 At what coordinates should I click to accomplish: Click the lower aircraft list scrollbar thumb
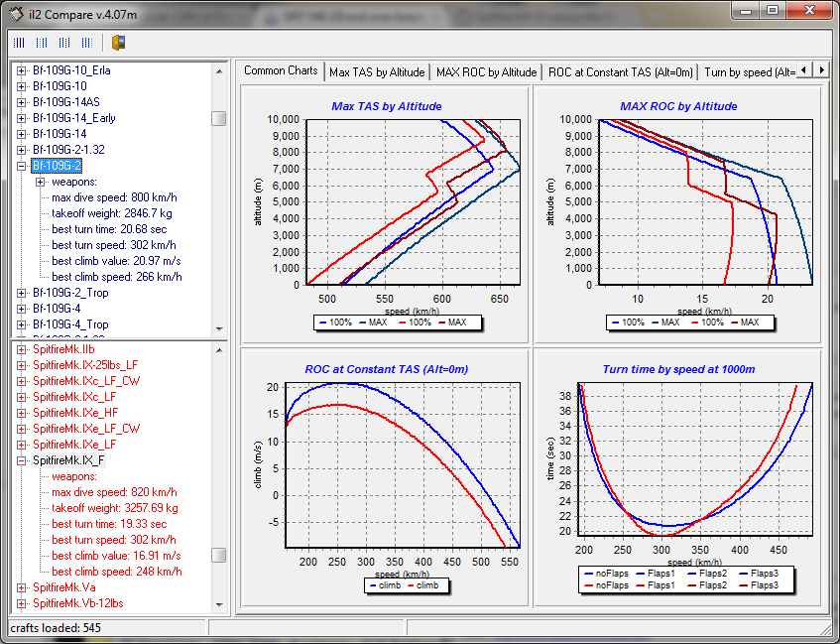pyautogui.click(x=218, y=555)
